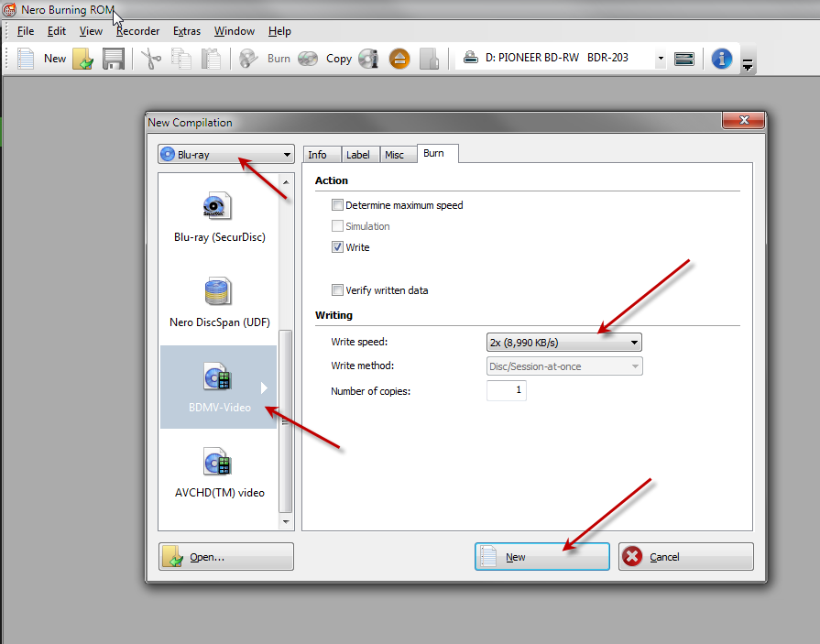Image resolution: width=820 pixels, height=644 pixels.
Task: Open the Help menu
Action: (279, 31)
